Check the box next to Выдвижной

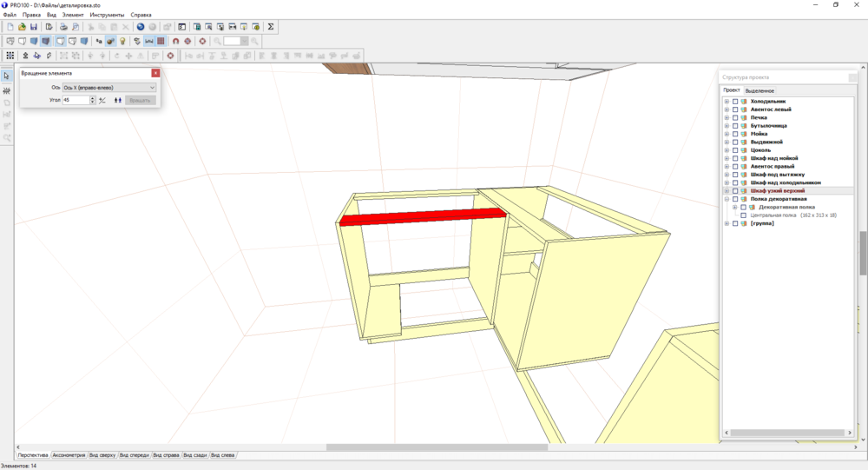(735, 142)
